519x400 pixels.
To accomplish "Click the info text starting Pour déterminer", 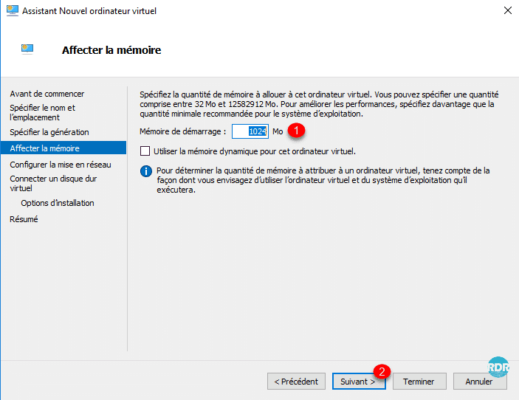I will point(323,180).
